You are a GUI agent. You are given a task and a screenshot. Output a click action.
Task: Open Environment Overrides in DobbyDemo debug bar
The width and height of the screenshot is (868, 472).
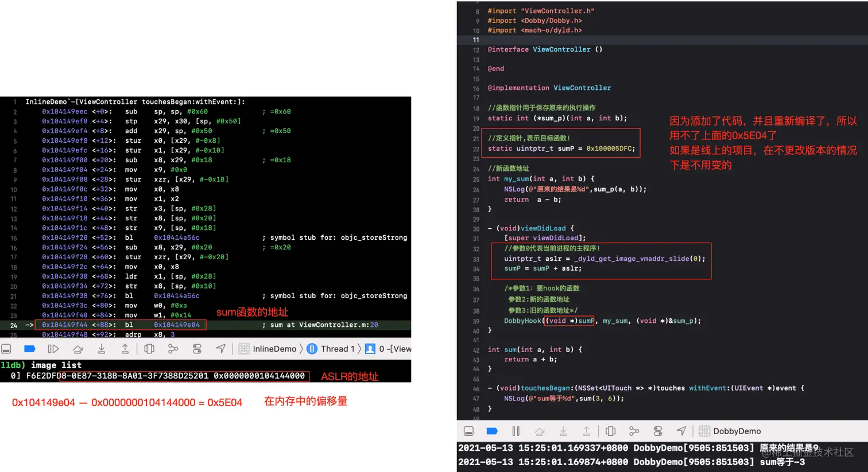click(658, 431)
